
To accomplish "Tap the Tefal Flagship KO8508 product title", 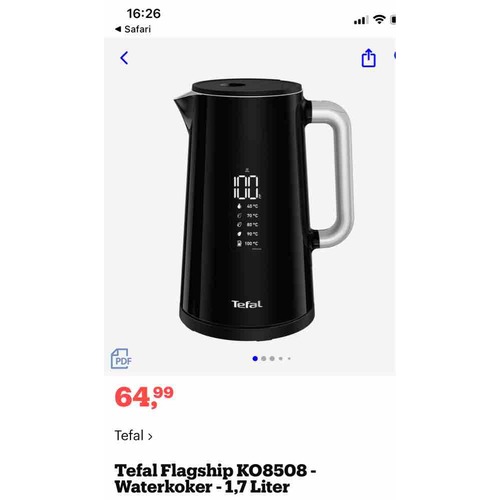I will [x=215, y=479].
